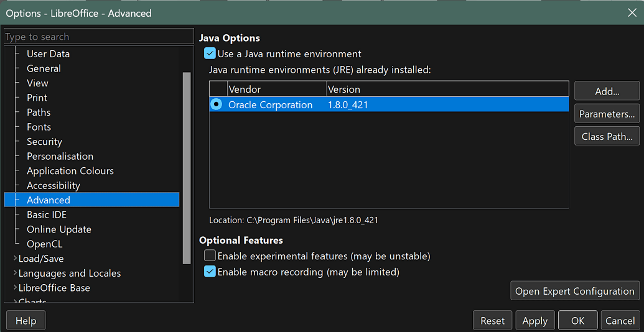The width and height of the screenshot is (644, 332).
Task: Open the Basic IDE options
Action: pos(47,214)
